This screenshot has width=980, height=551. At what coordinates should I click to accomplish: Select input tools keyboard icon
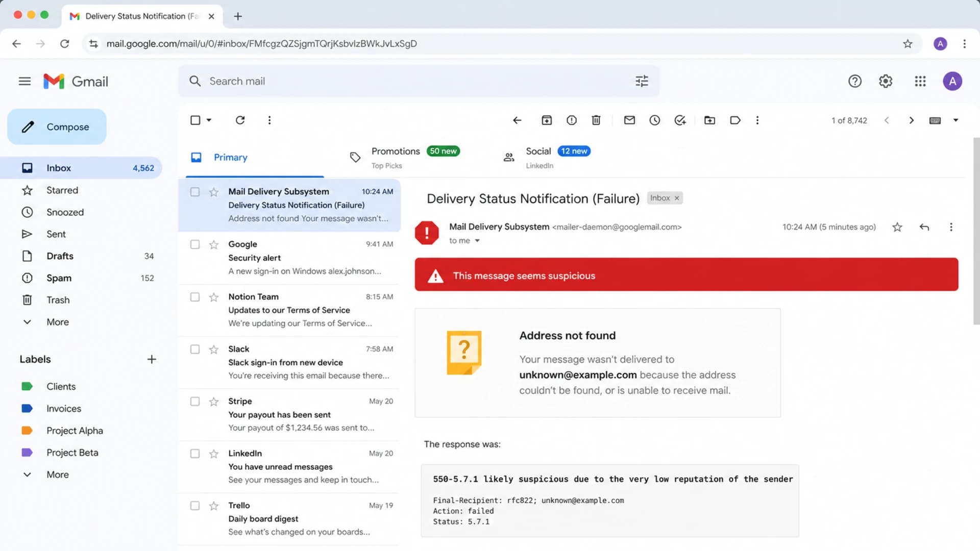click(x=935, y=120)
